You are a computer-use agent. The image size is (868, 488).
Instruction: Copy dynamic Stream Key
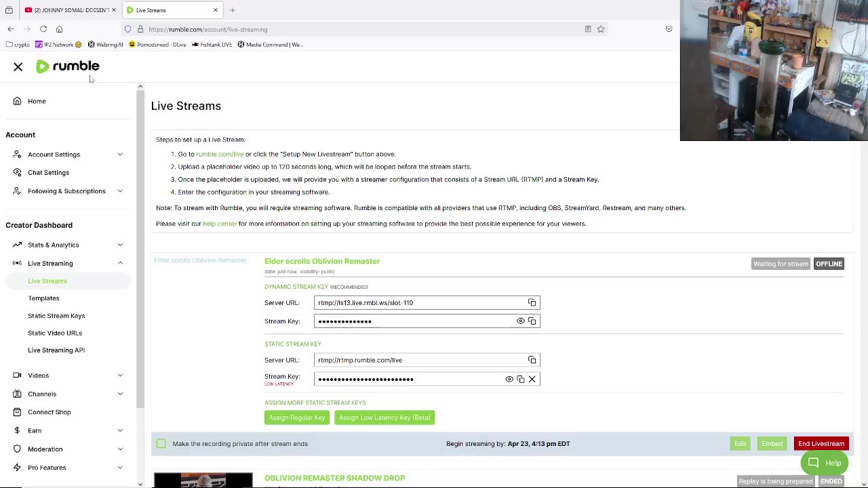click(x=532, y=321)
